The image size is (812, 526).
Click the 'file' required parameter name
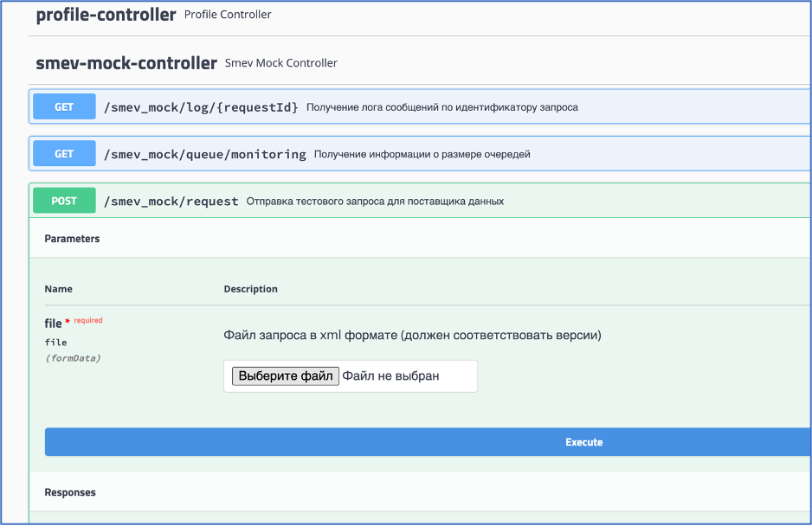(x=54, y=324)
